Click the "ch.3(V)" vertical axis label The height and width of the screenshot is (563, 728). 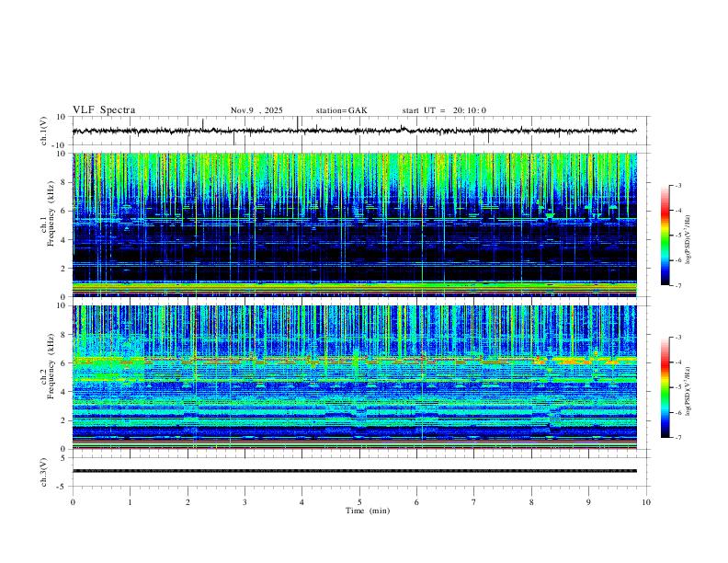44,472
